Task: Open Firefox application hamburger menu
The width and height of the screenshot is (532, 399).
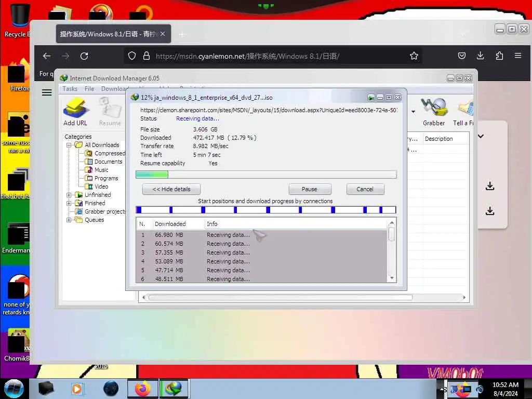Action: click(x=518, y=56)
